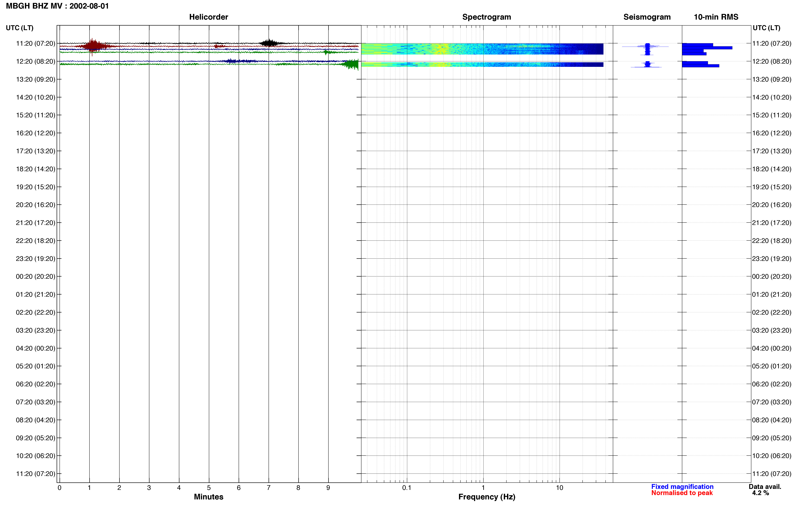Click the 7 tick on the Minutes axis
The width and height of the screenshot is (812, 508).
point(269,487)
